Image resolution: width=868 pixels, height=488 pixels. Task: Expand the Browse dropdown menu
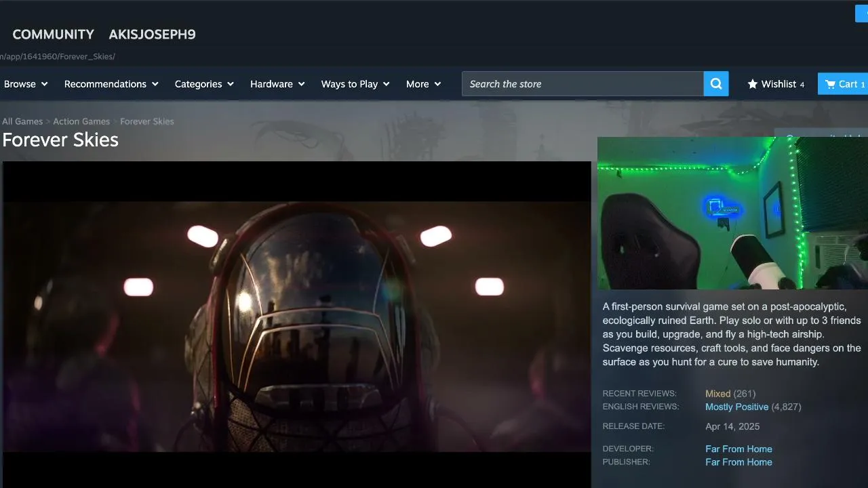[x=26, y=84]
